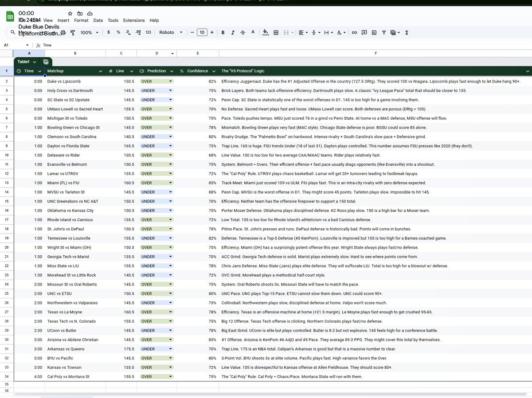Insert a chart from the toolbar
This screenshot has width=532, height=398.
pyautogui.click(x=374, y=32)
